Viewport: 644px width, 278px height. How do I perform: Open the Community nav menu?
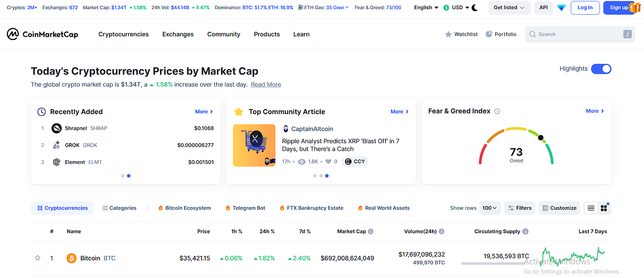pos(224,34)
